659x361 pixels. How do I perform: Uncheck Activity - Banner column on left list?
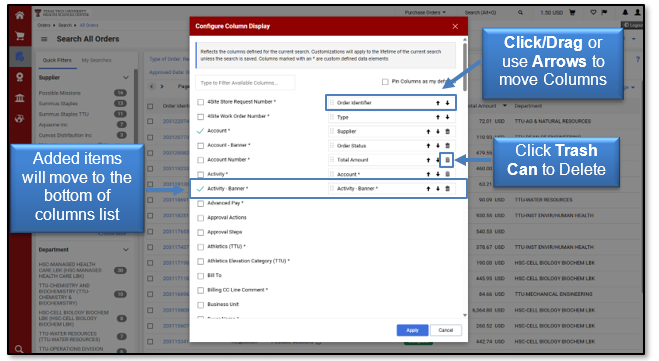point(200,189)
